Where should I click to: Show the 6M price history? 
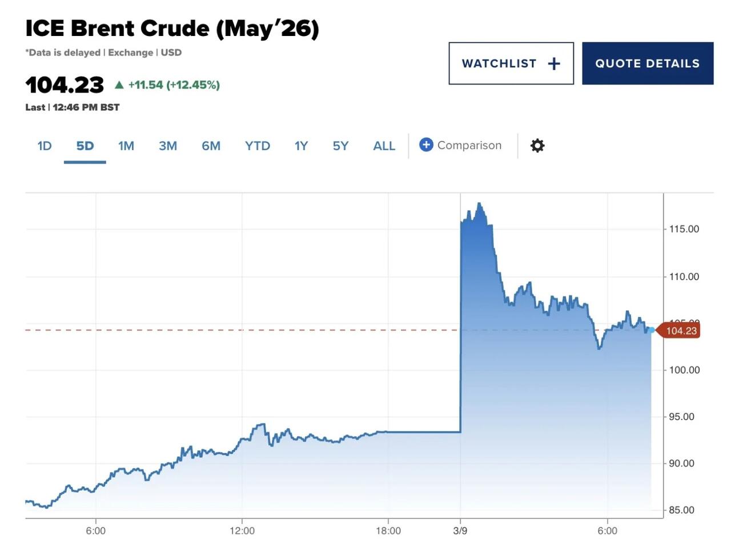point(211,146)
